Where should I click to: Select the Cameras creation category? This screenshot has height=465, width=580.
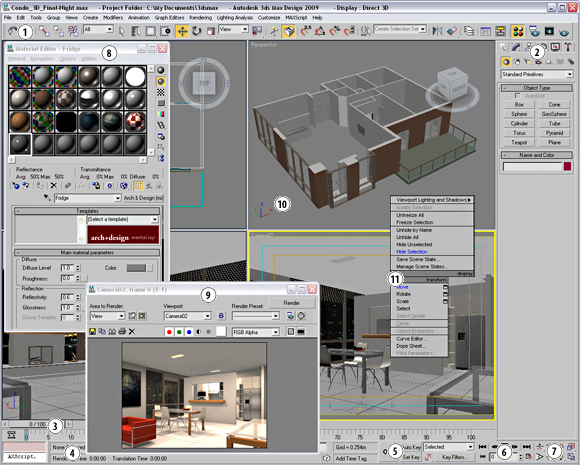pyautogui.click(x=538, y=62)
